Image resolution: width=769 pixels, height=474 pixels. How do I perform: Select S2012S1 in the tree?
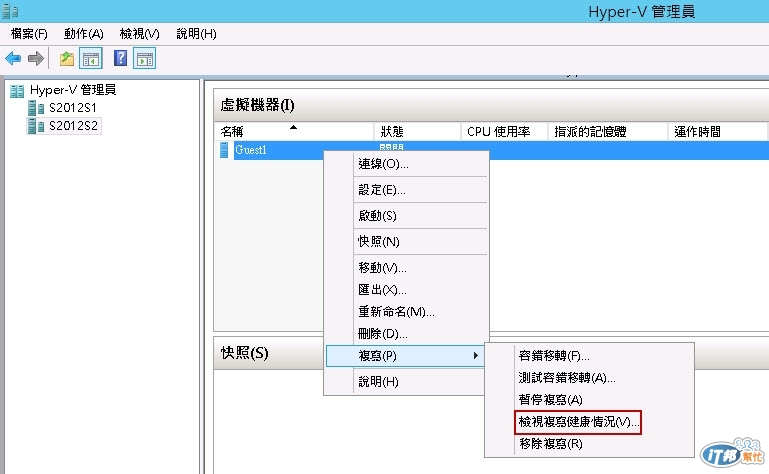click(73, 108)
